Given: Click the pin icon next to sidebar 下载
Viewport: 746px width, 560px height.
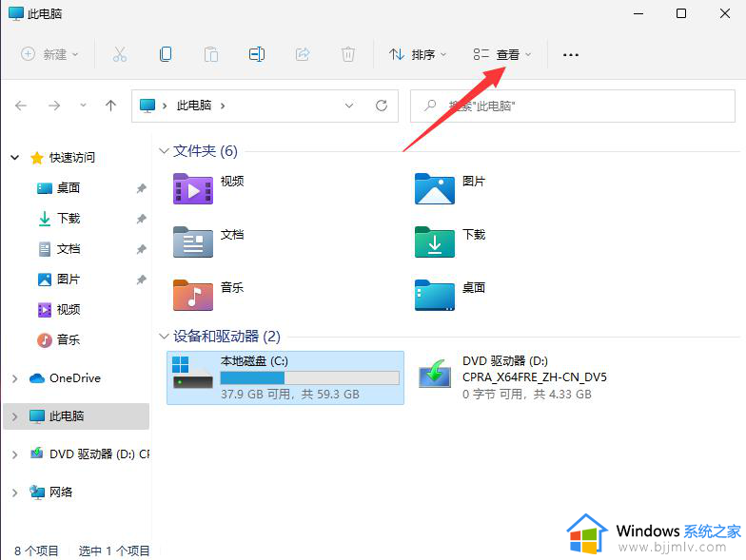Looking at the screenshot, I should click(141, 219).
